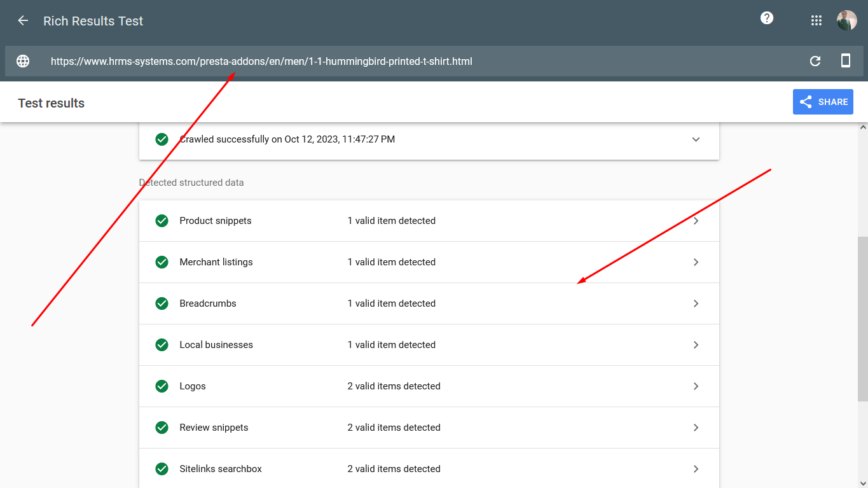Open the Google apps grid icon
The width and height of the screenshot is (868, 488).
pos(816,20)
